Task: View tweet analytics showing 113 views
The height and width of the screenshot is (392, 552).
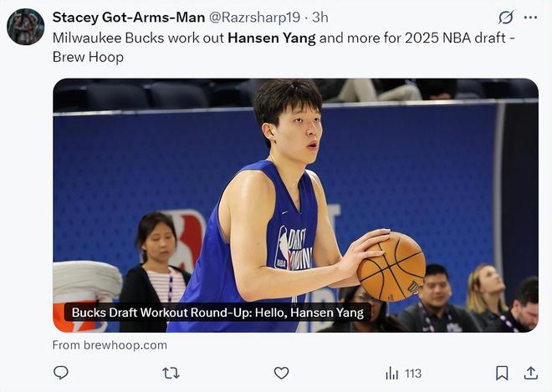Action: [403, 374]
